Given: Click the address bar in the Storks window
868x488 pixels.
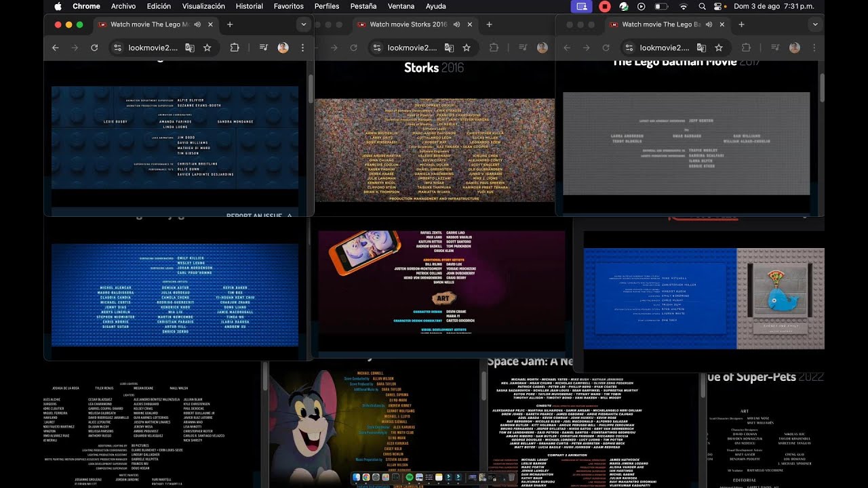Looking at the screenshot, I should (422, 47).
